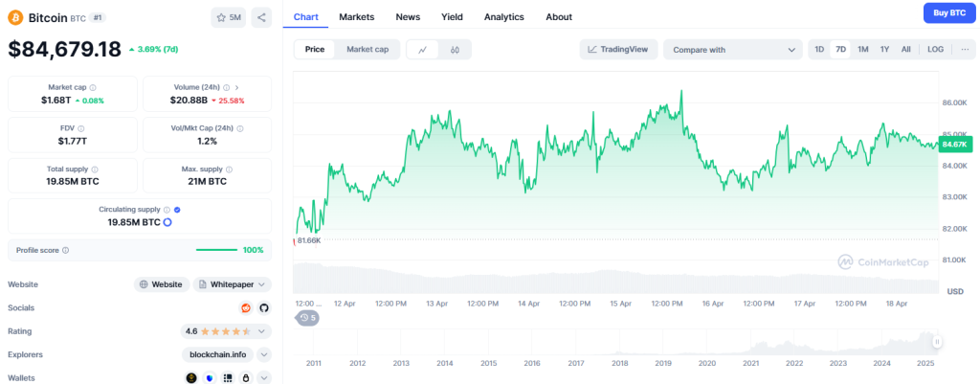Image resolution: width=980 pixels, height=384 pixels.
Task: Open the Profile score info icon
Action: click(66, 250)
